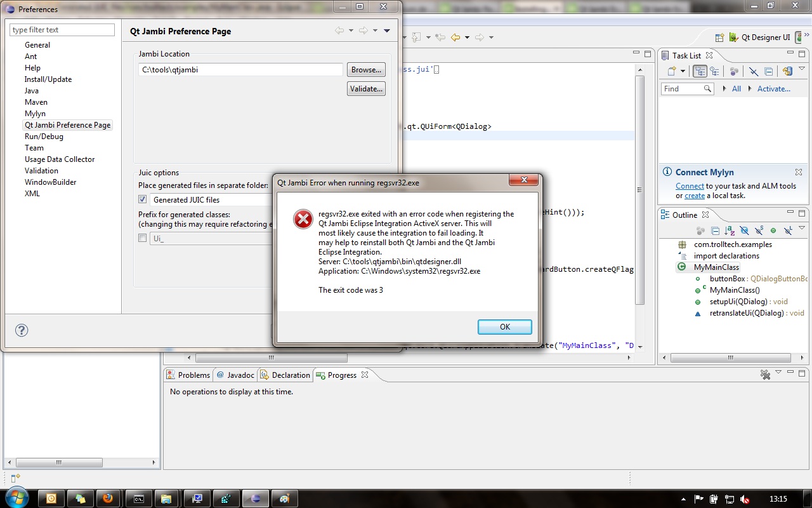The width and height of the screenshot is (812, 508).
Task: Open Firefox from the Windows taskbar
Action: tap(108, 498)
